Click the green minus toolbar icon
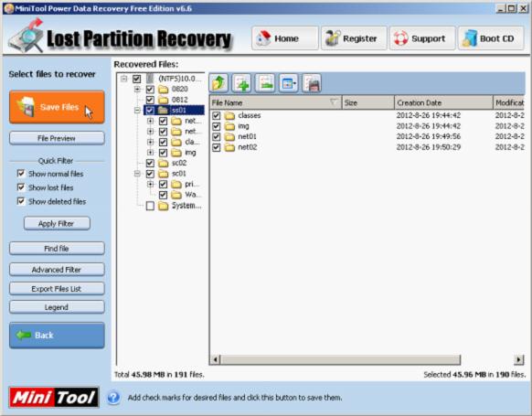 click(x=265, y=83)
